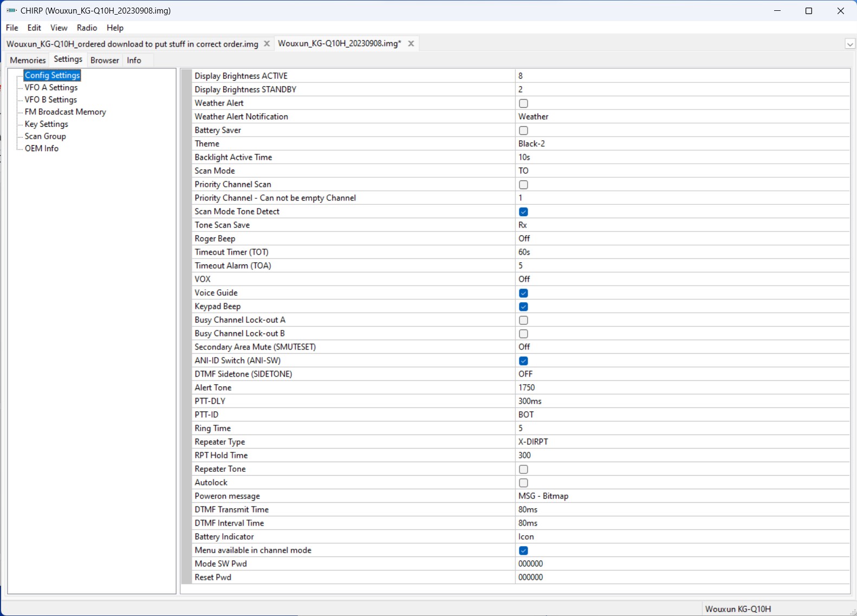Disable ANI-ID Switch checkbox

pos(523,361)
